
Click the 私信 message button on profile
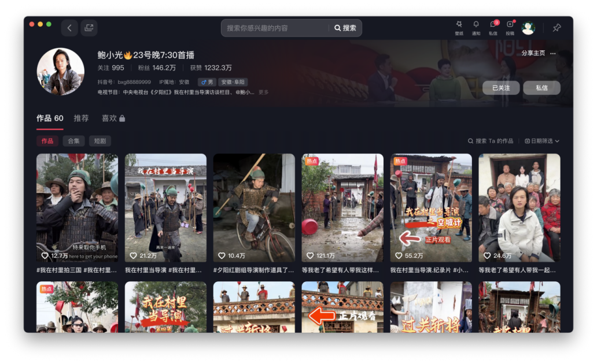coord(541,88)
